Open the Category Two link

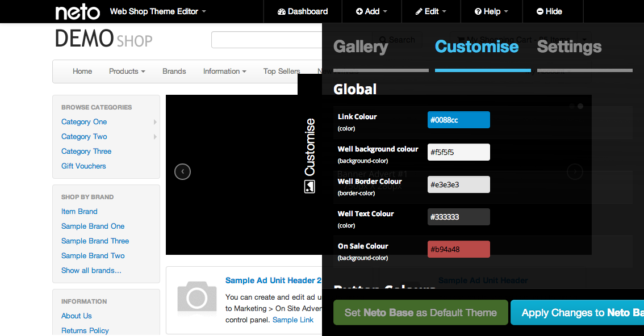[x=84, y=137]
